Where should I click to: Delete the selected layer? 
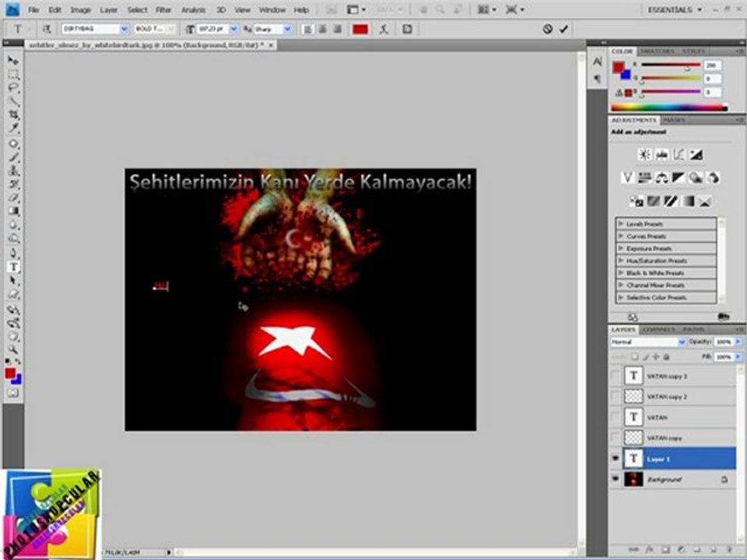(x=729, y=550)
